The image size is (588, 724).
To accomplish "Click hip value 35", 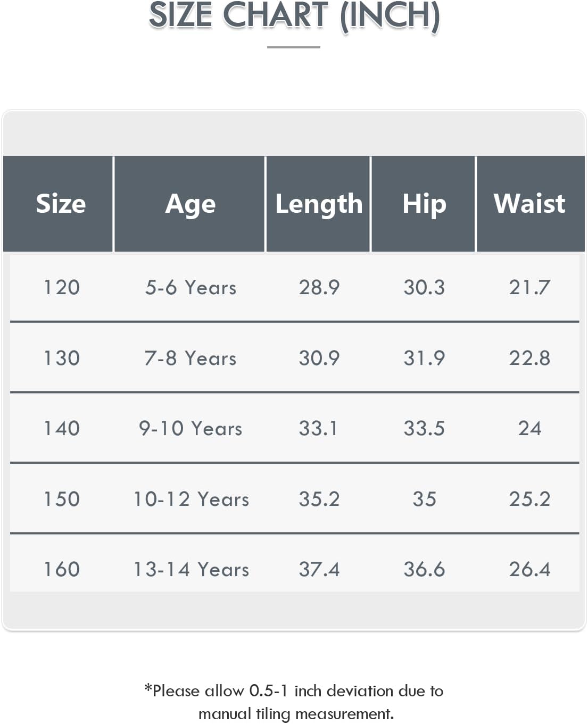I will (424, 499).
